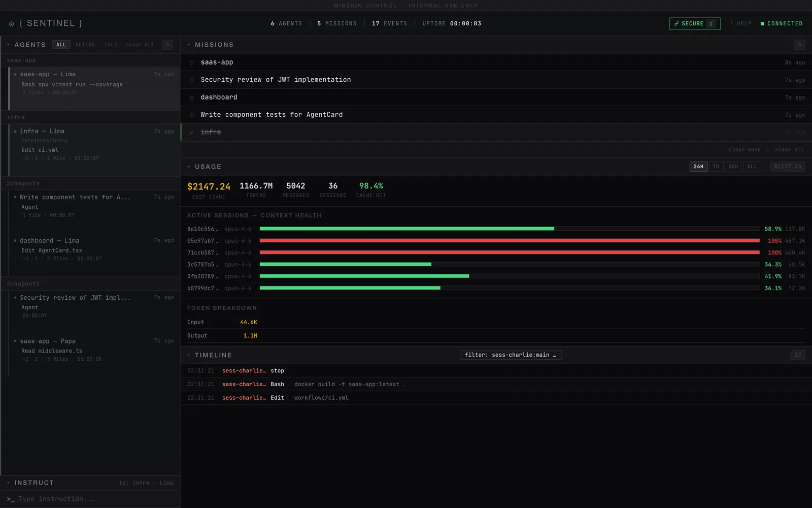Viewport: 812px width, 508px height.
Task: Click the instruction prompt >_ icon
Action: (11, 499)
